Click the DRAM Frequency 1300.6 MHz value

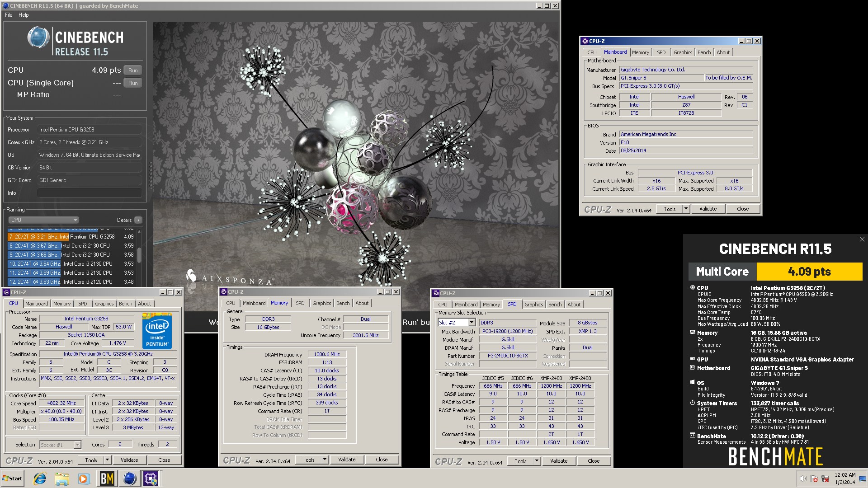327,354
